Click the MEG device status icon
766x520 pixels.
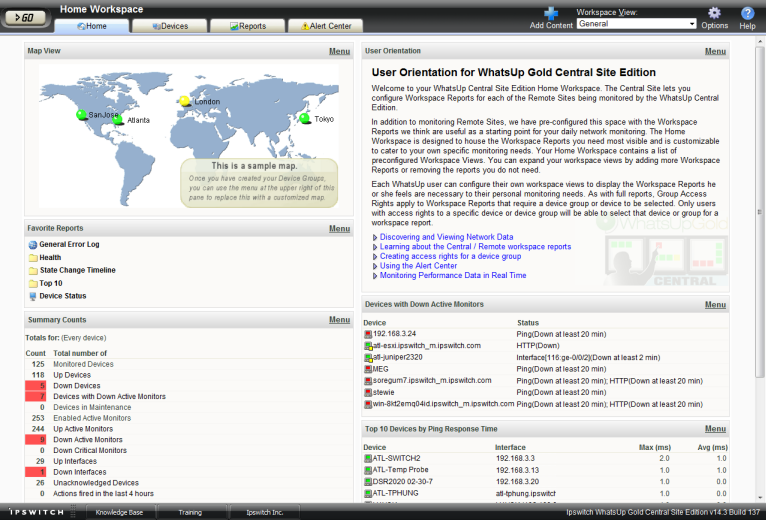tap(368, 369)
